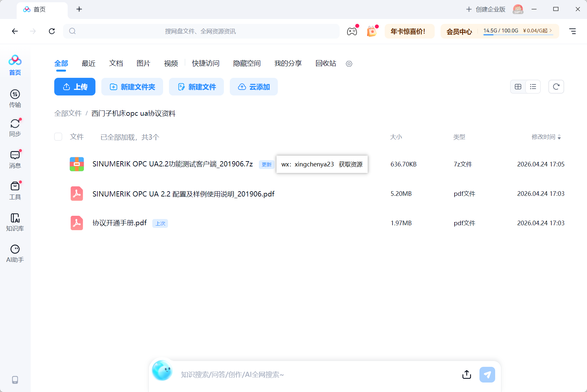Click the upload icon in AI search bar
The image size is (587, 392).
[467, 374]
